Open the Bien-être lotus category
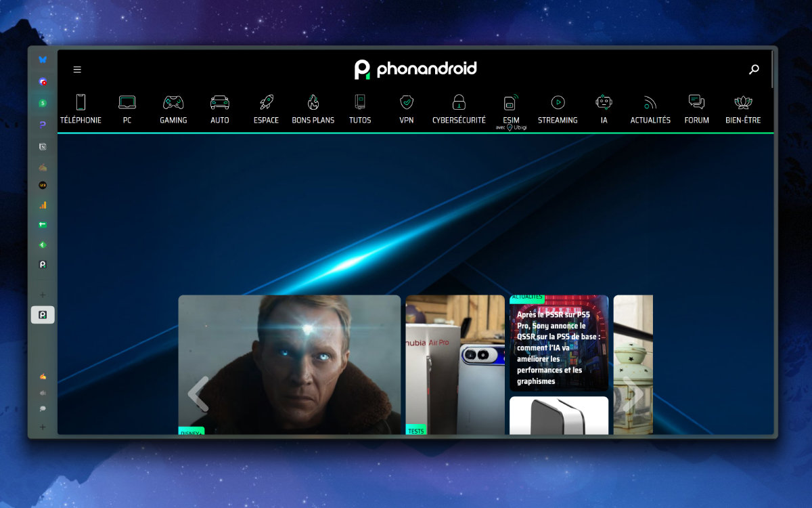The image size is (812, 508). [x=743, y=109]
